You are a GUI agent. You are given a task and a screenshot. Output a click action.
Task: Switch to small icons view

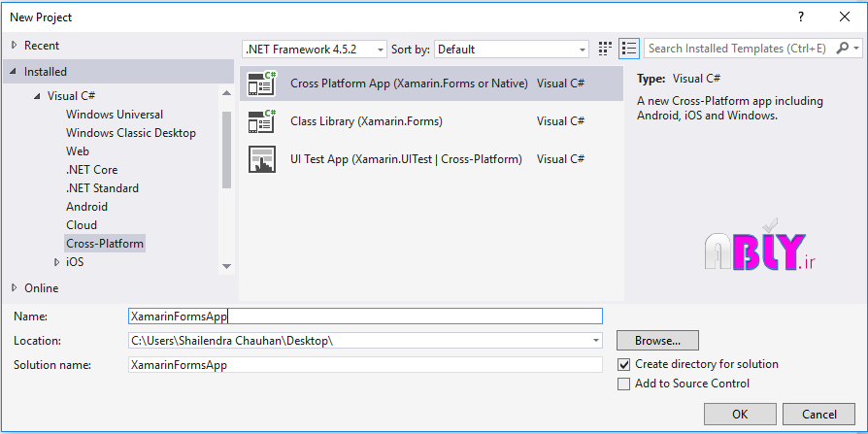click(605, 49)
